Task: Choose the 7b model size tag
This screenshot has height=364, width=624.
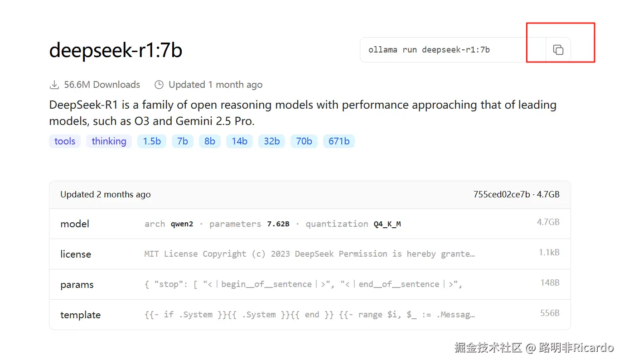Action: point(183,141)
